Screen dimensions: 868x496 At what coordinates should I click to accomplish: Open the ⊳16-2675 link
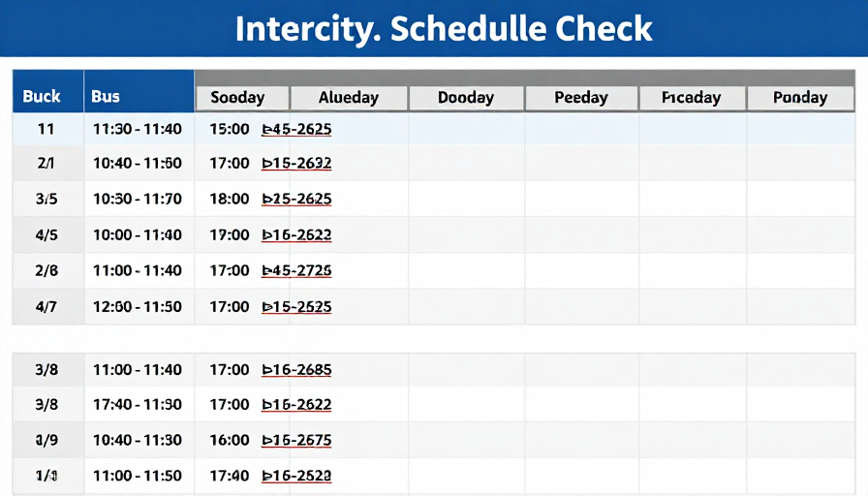pos(296,440)
